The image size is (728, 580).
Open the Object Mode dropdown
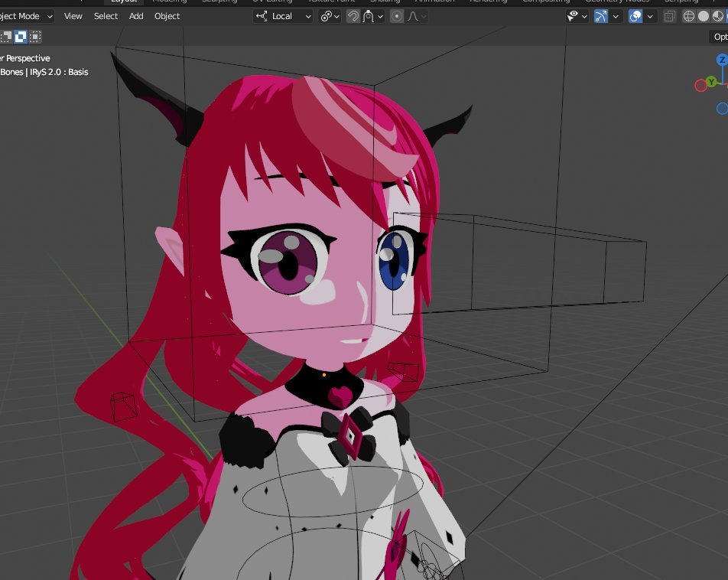(27, 16)
